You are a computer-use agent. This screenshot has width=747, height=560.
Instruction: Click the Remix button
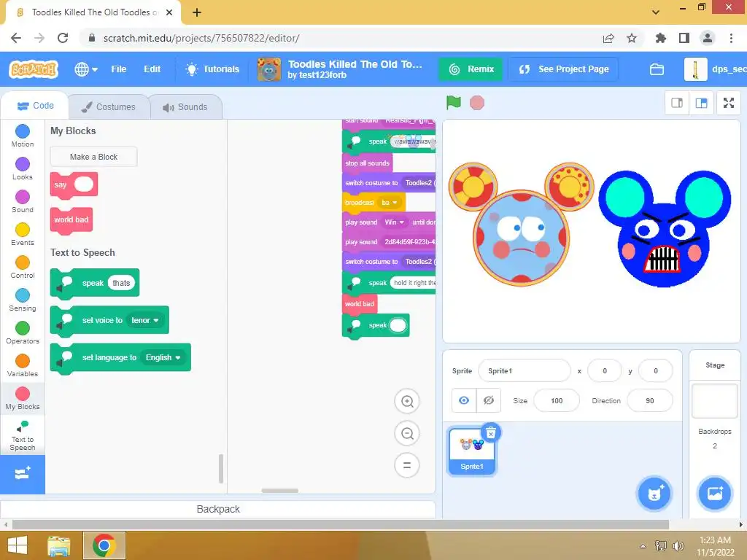point(471,69)
